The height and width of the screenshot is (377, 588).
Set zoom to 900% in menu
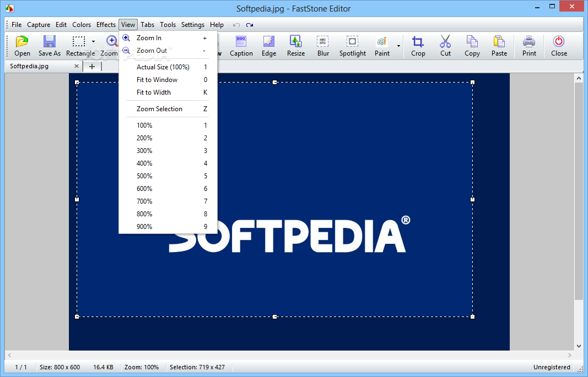(168, 227)
